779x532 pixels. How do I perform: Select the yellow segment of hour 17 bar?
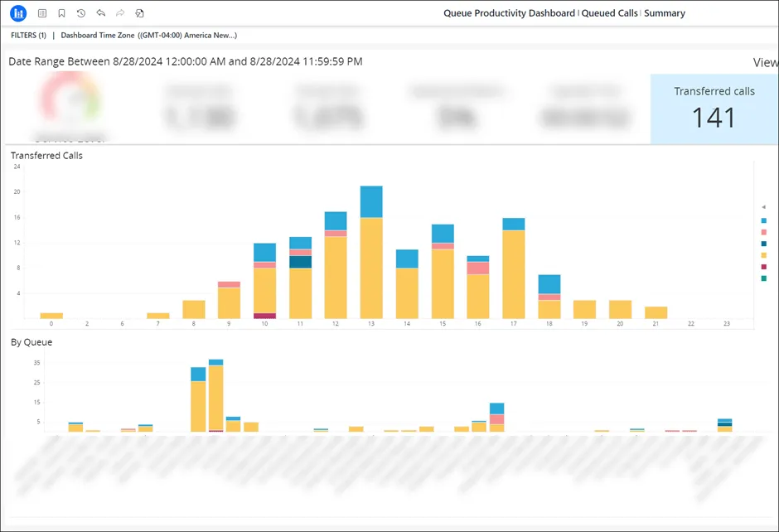pyautogui.click(x=514, y=274)
